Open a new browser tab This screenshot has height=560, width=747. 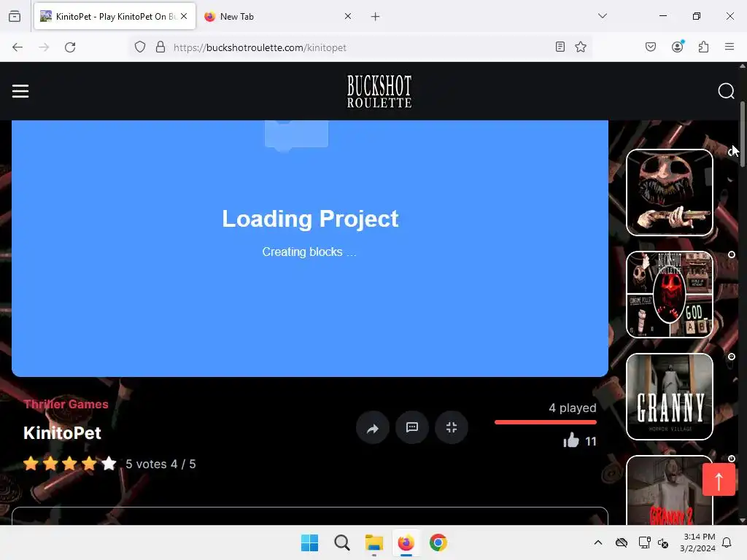[x=376, y=17]
